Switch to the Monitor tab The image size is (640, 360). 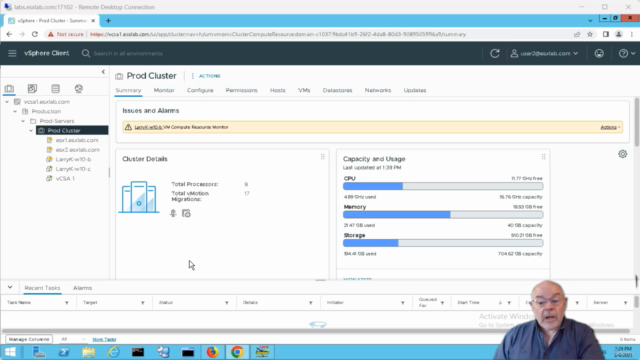(x=164, y=90)
